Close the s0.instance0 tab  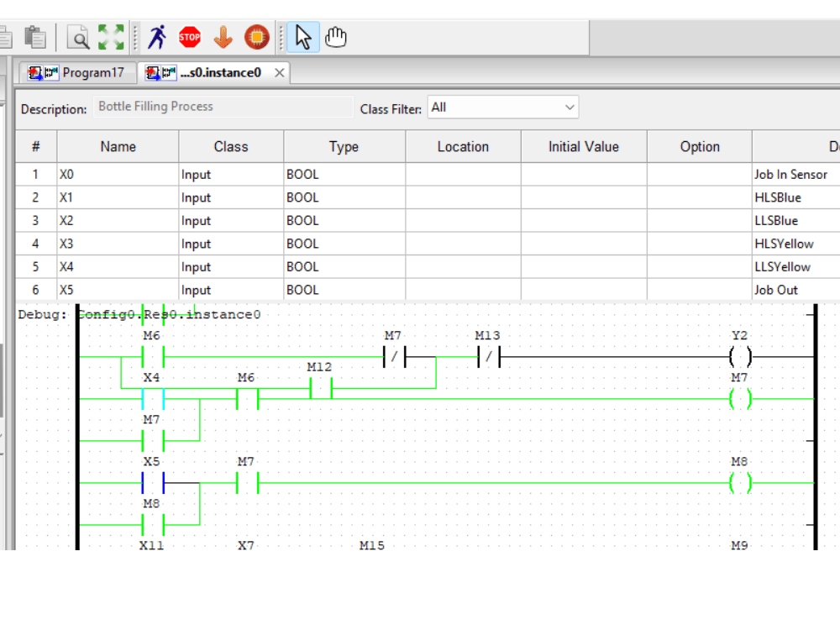click(x=279, y=72)
